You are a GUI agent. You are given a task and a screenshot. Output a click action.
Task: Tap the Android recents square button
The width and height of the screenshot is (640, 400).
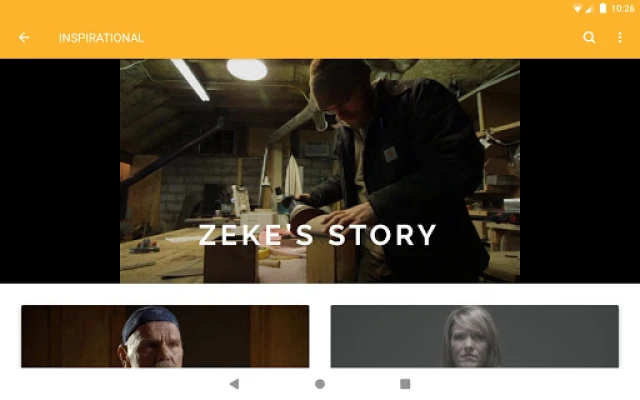pos(405,384)
